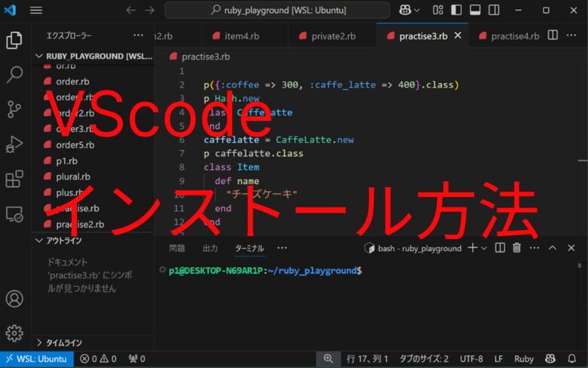The image size is (588, 368).
Task: Open the Manage gear icon
Action: point(14,333)
